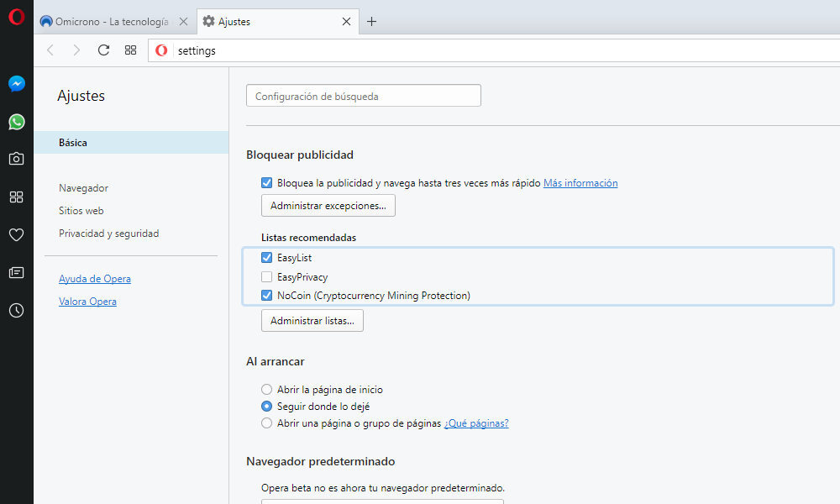Open the 'Más información' link
840x504 pixels.
click(580, 183)
